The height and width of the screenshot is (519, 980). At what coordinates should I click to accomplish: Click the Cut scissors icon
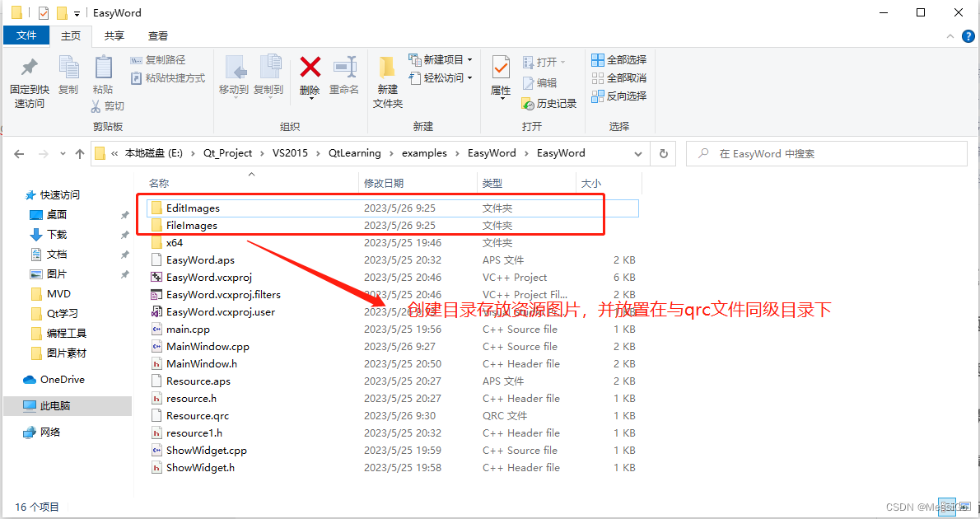click(96, 105)
